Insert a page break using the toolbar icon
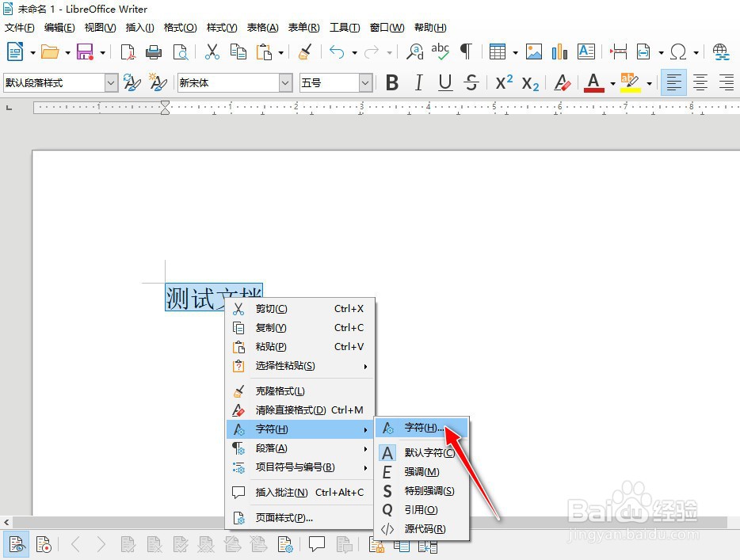740x560 pixels. coord(617,51)
